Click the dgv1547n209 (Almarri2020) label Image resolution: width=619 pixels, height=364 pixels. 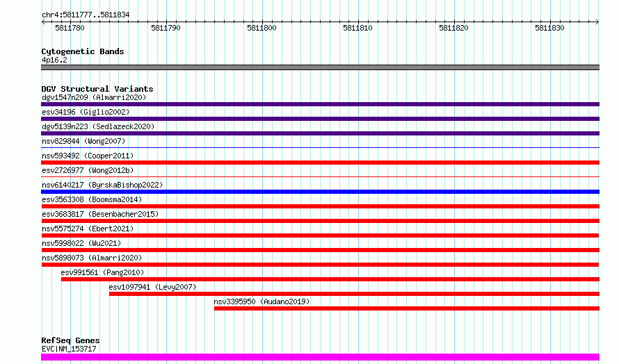94,97
